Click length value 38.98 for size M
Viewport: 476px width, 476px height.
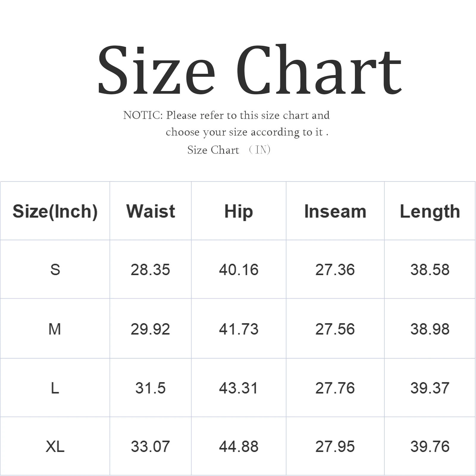(430, 329)
